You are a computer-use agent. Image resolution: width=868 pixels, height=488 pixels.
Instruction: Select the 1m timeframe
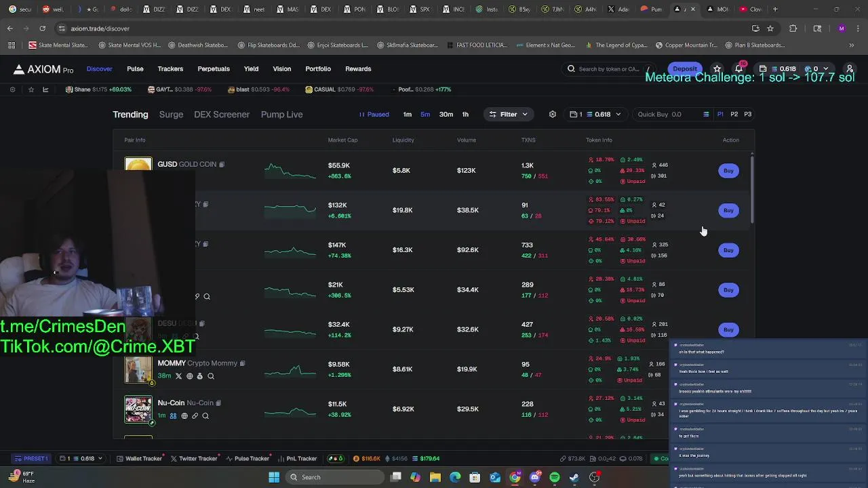pos(408,115)
